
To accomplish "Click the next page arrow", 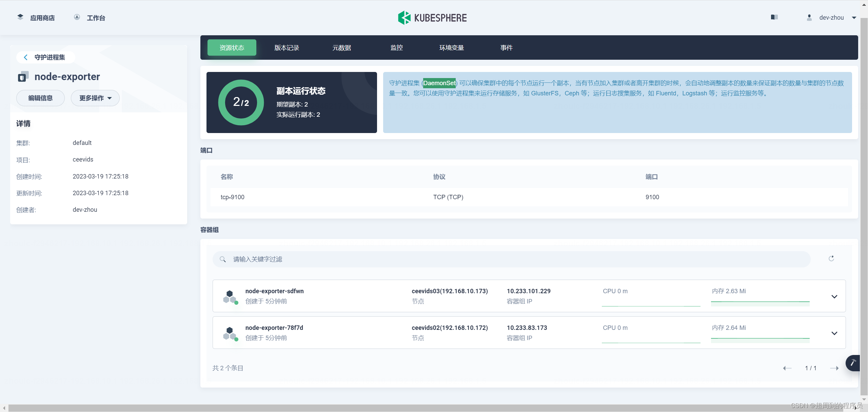I will 835,368.
